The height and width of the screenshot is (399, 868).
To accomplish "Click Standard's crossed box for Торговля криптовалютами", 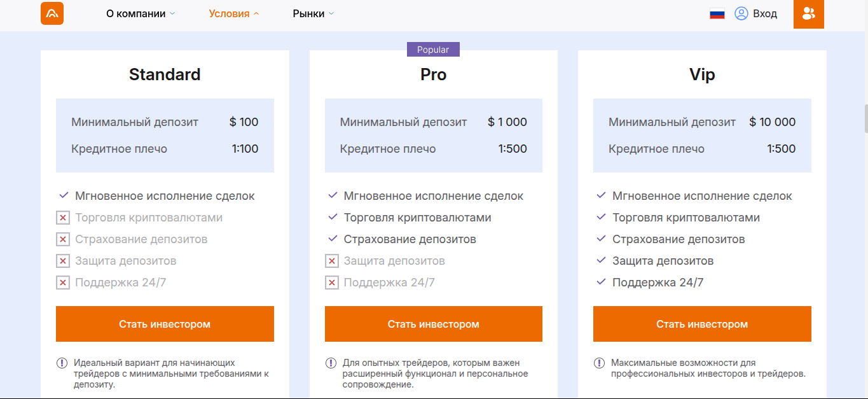I will click(x=63, y=218).
